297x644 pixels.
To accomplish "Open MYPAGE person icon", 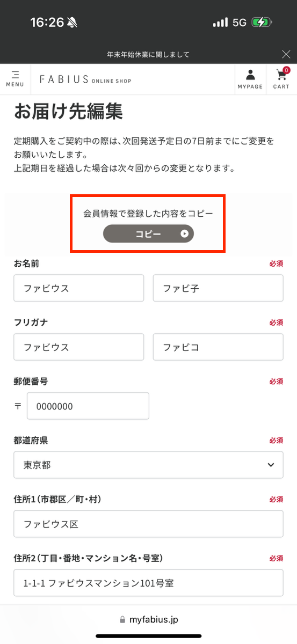I will click(250, 79).
